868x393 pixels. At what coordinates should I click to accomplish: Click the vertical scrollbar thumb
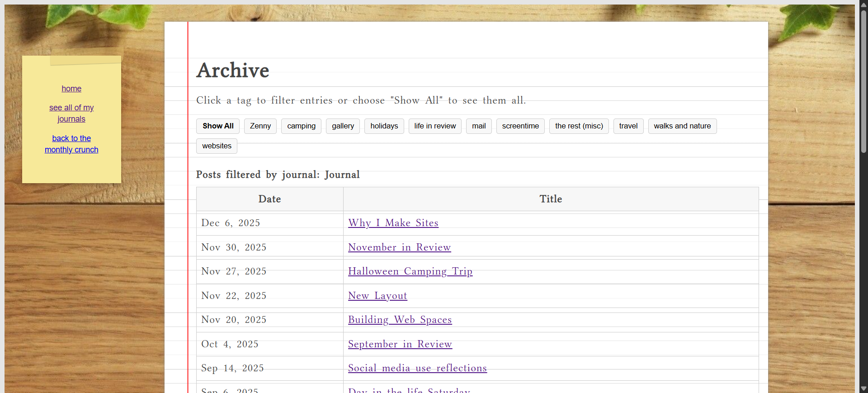click(x=863, y=81)
